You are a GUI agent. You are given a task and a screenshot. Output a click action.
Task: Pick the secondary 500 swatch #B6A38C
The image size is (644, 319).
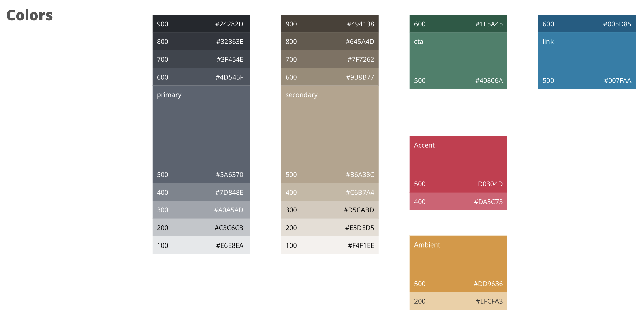coord(329,134)
